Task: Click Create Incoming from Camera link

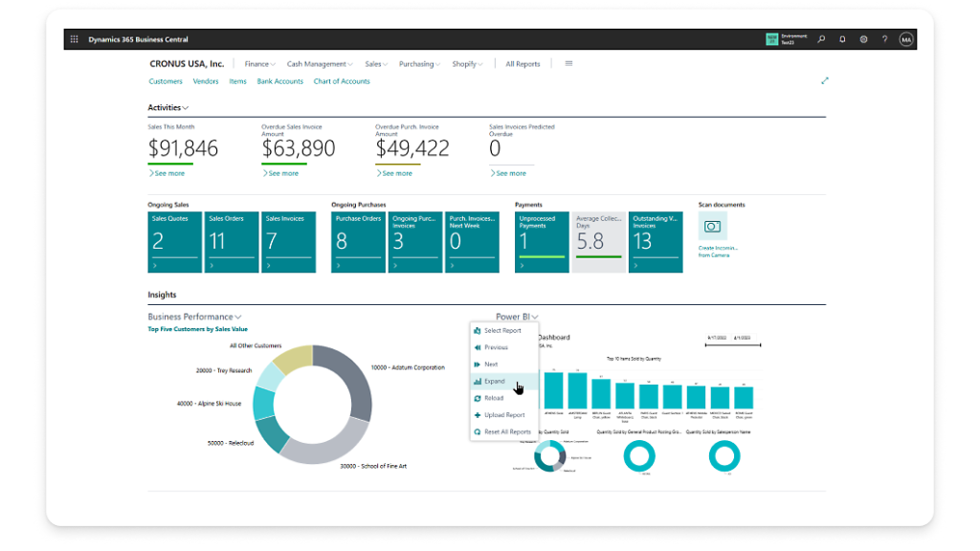Action: (720, 251)
